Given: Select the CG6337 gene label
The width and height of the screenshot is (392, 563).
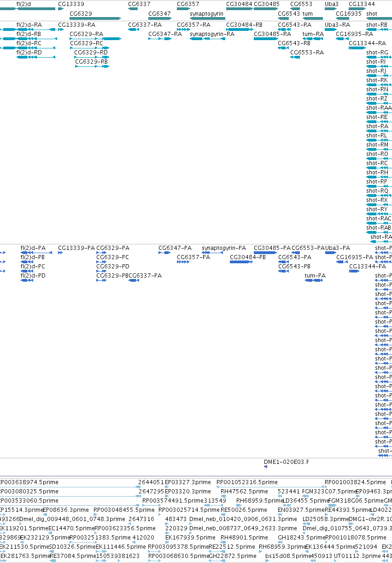Looking at the screenshot, I should click(139, 4).
